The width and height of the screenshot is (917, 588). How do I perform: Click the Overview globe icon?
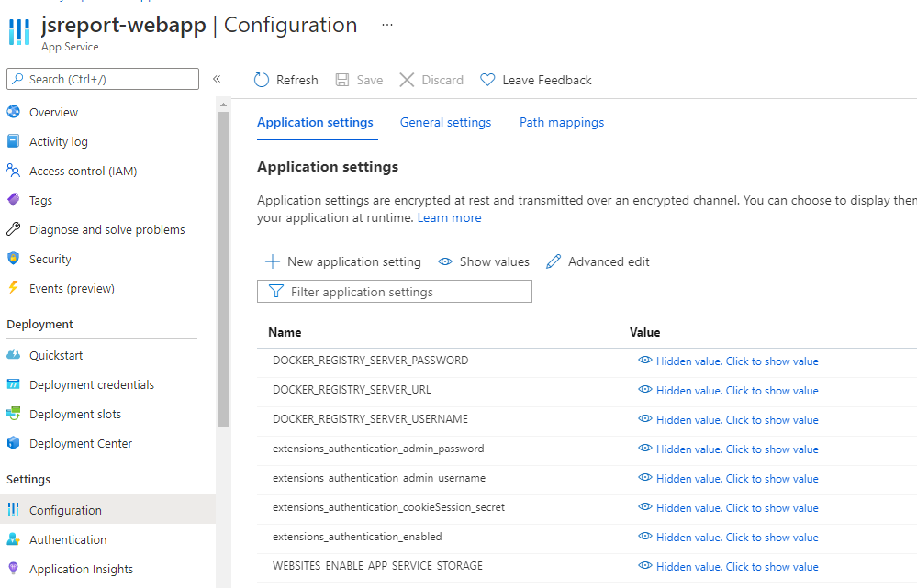[x=14, y=112]
